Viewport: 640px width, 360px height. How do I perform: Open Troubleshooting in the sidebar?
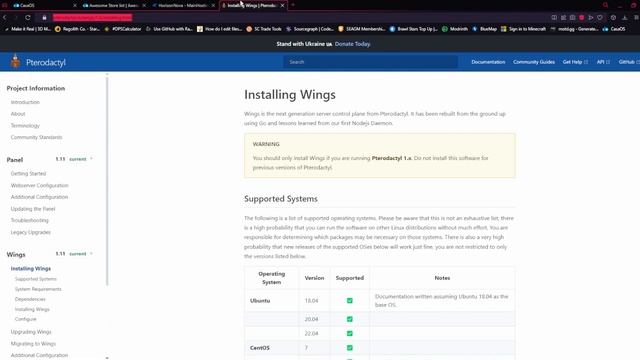[29, 220]
